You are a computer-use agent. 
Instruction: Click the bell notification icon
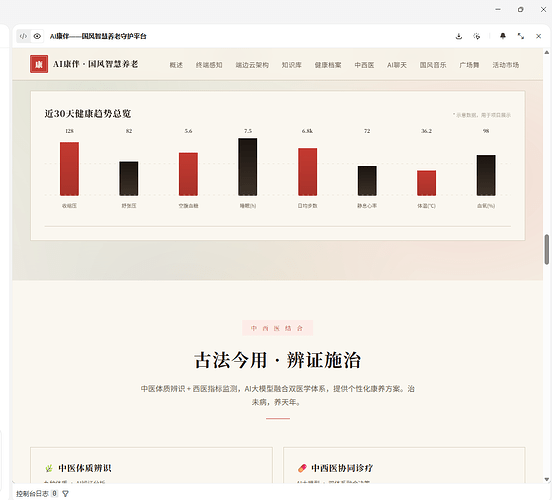pos(503,36)
